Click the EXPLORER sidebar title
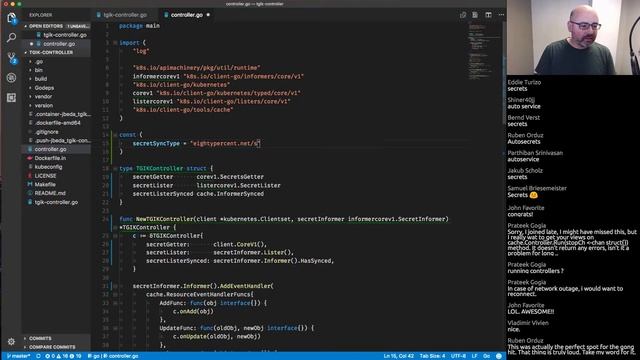The height and width of the screenshot is (360, 640). [40, 15]
